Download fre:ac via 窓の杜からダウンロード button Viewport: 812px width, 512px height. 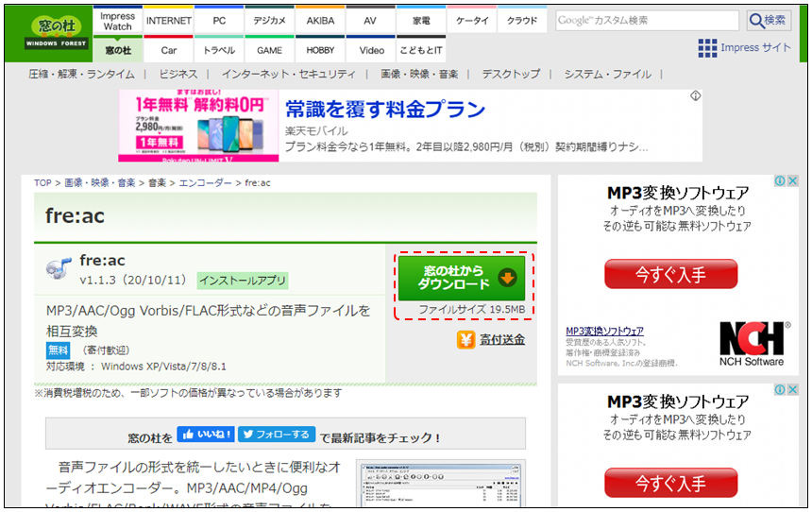tap(462, 278)
